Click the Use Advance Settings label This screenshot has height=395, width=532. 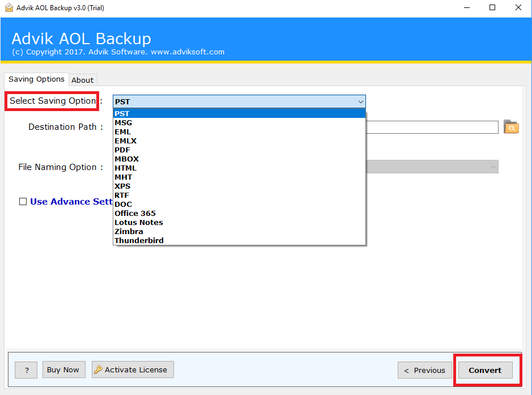71,202
